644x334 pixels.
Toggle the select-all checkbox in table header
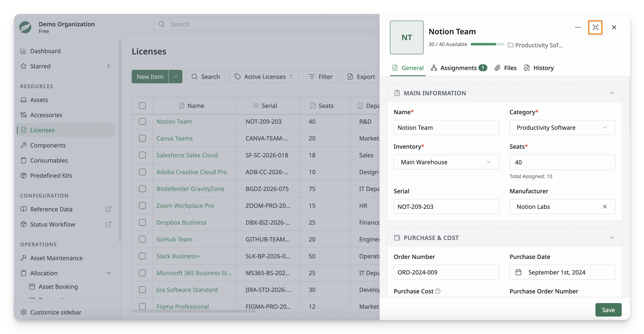coord(142,106)
